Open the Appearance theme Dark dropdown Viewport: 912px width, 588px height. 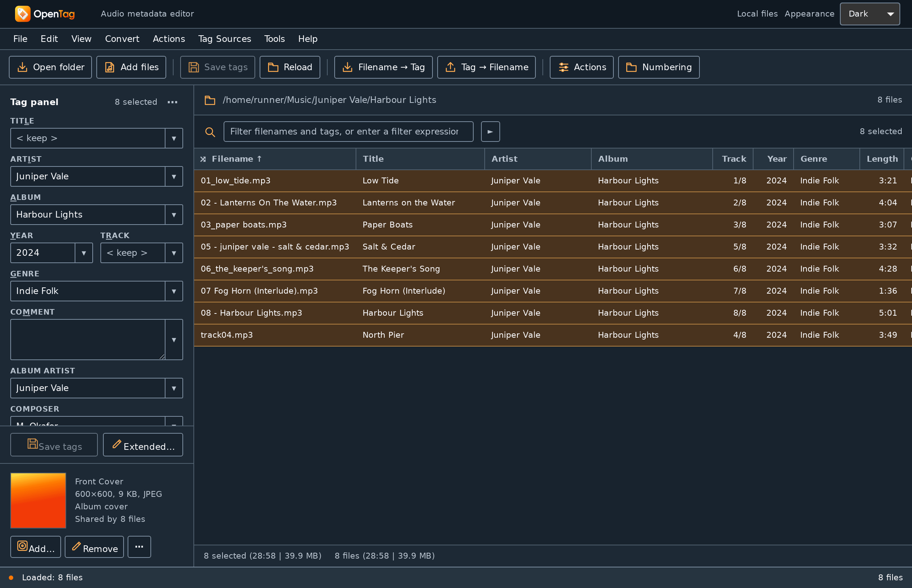pyautogui.click(x=870, y=14)
